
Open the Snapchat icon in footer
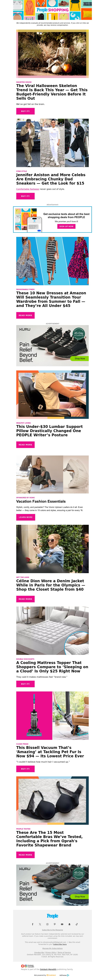tap(69, 924)
